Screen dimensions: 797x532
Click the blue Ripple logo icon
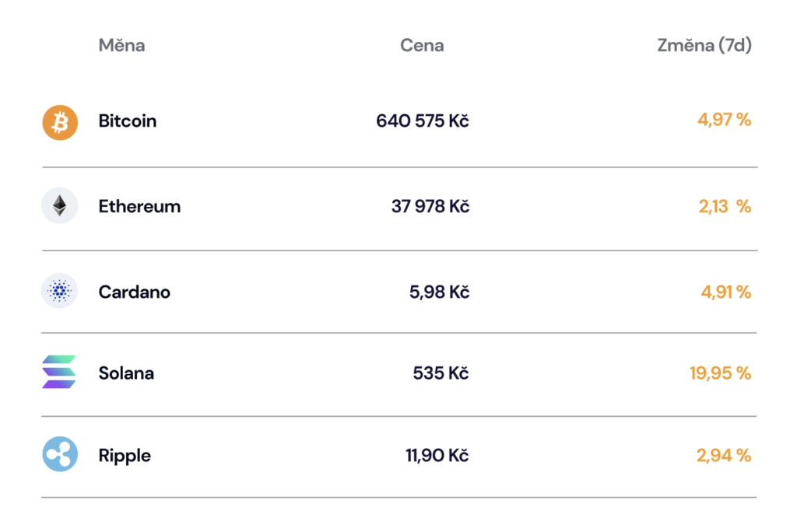[60, 453]
